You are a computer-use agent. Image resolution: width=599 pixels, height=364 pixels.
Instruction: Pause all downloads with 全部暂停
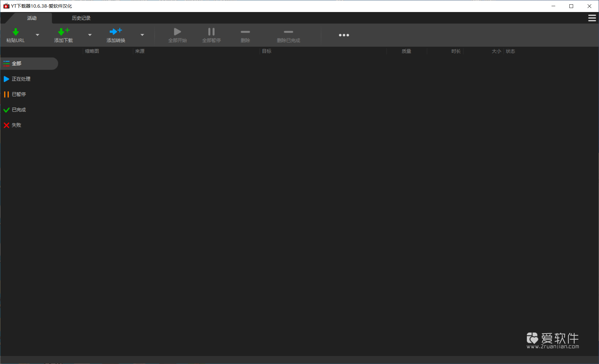(x=211, y=35)
